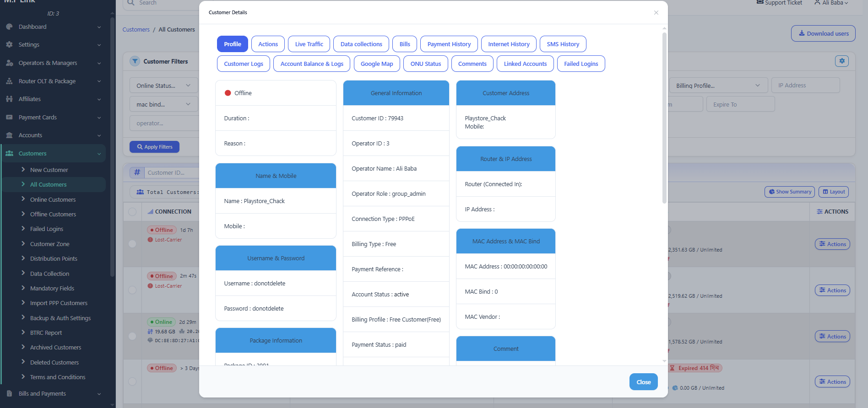Select the table header row checkbox
The height and width of the screenshot is (408, 868).
click(132, 212)
